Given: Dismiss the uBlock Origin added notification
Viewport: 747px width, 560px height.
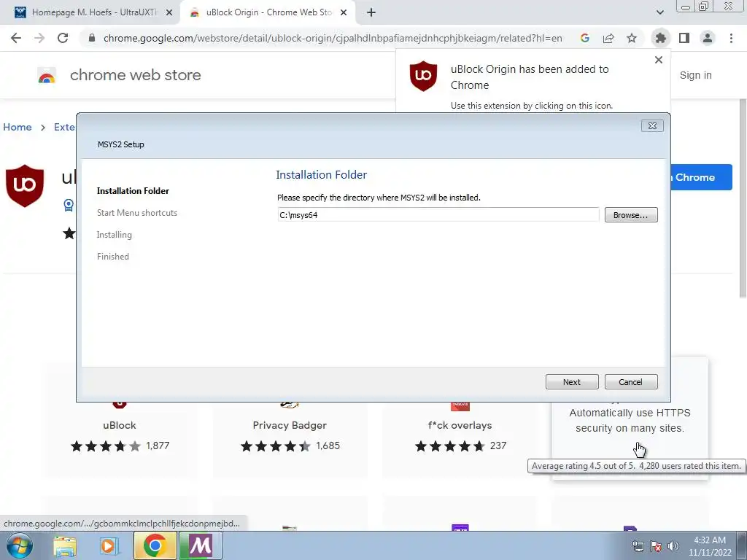Looking at the screenshot, I should coord(659,60).
